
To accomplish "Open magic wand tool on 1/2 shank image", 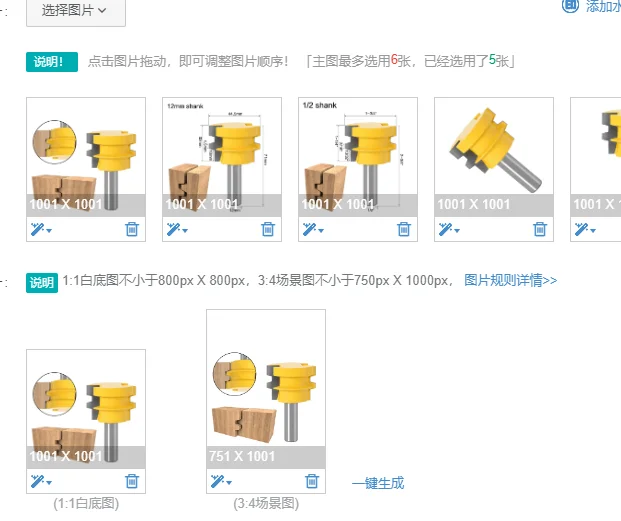I will (313, 229).
